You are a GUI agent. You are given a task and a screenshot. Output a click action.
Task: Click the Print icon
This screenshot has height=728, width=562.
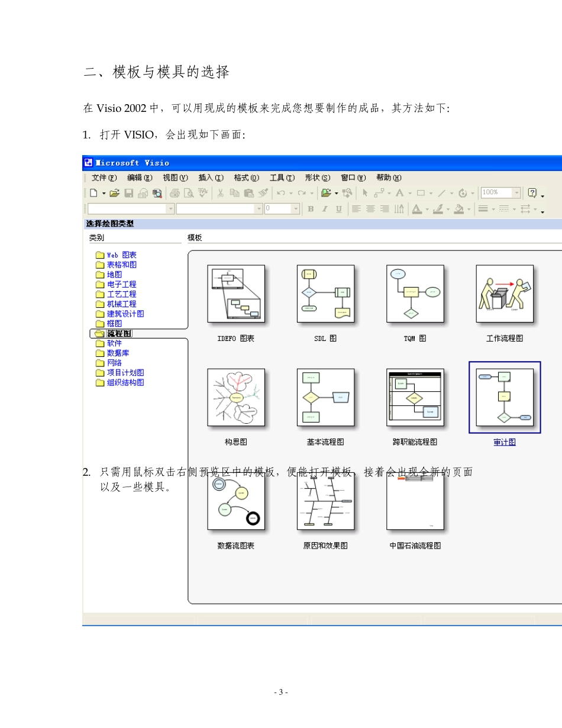[175, 193]
